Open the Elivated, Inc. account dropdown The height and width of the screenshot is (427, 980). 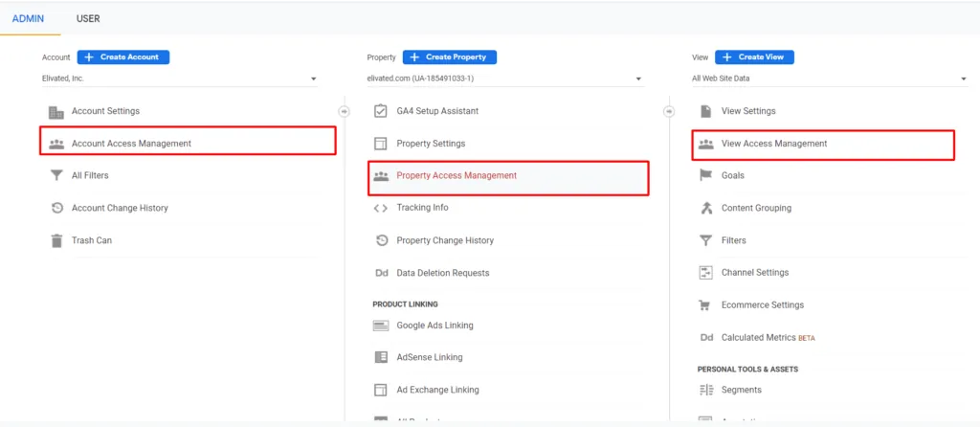[179, 79]
